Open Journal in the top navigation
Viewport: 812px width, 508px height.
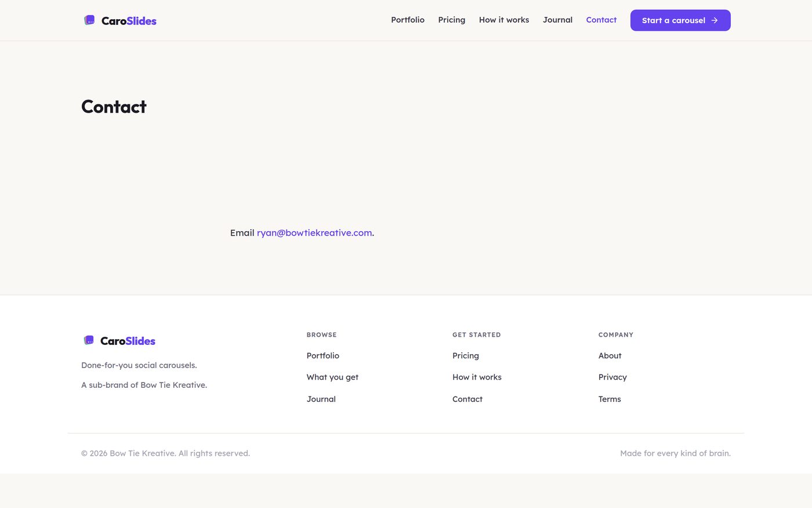coord(557,20)
